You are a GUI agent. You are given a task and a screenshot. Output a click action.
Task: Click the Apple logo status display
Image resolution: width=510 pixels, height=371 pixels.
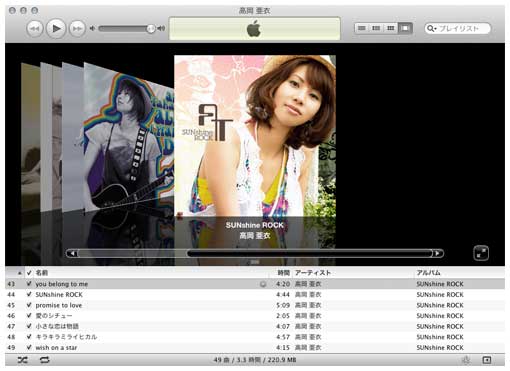pos(254,29)
